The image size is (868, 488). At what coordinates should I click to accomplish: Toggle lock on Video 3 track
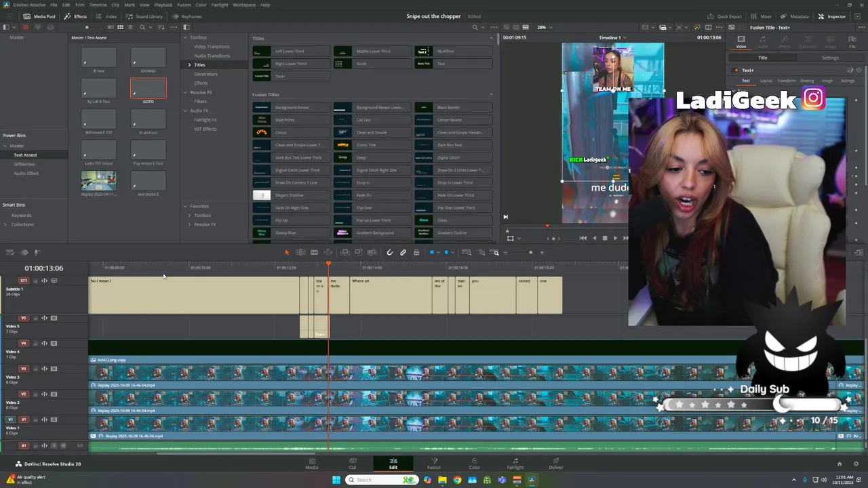(x=35, y=369)
